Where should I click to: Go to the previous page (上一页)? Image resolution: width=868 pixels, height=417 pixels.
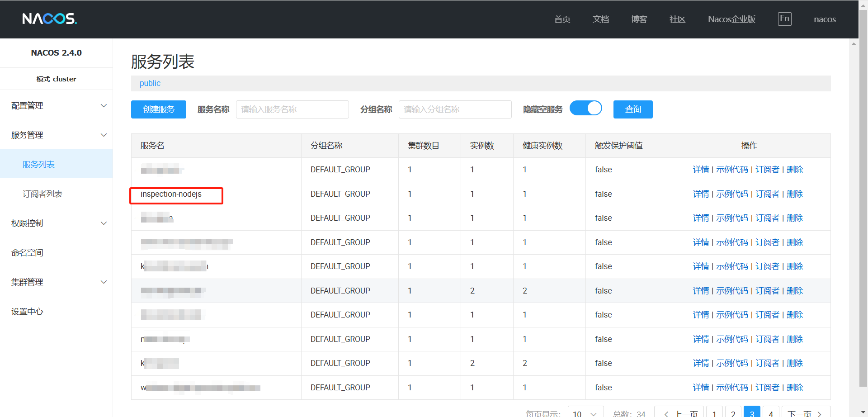(679, 412)
